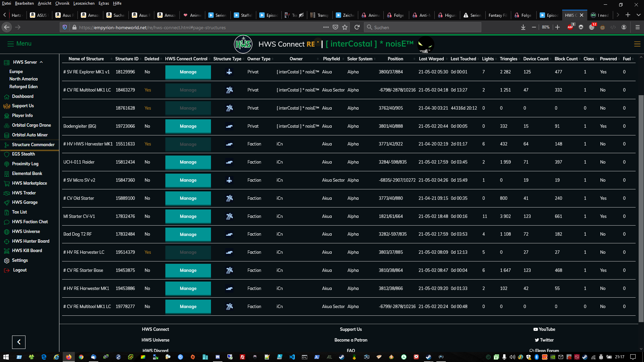Sort by Last Warped column header
The height and width of the screenshot is (362, 644).
pos(431,59)
